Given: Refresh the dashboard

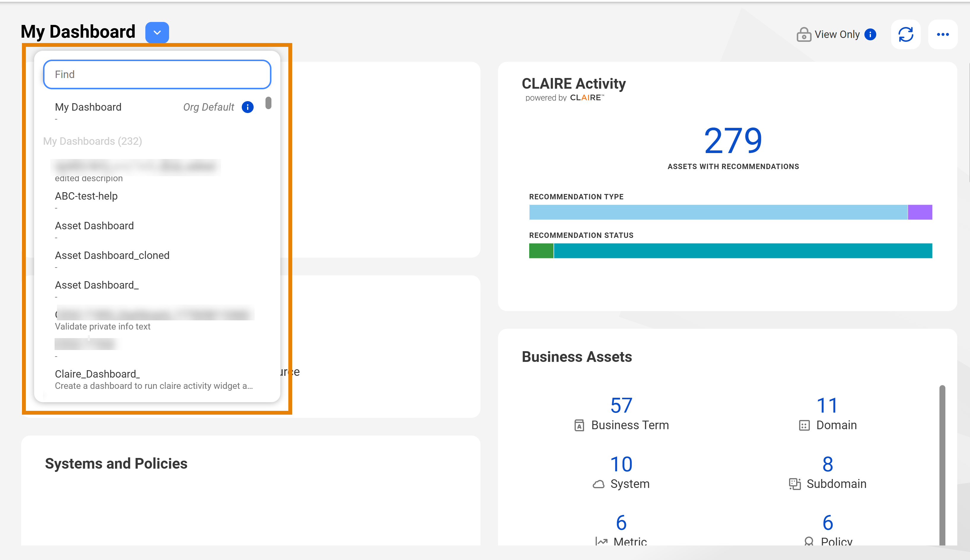Looking at the screenshot, I should click(x=906, y=35).
